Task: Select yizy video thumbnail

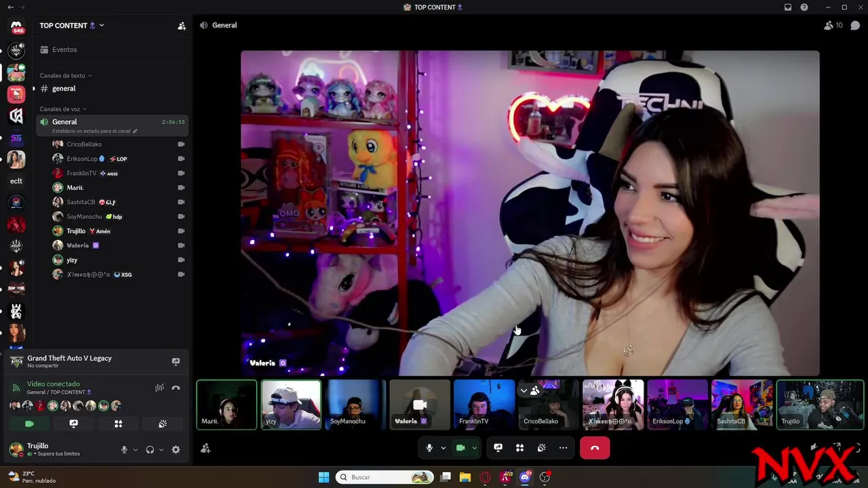Action: [x=291, y=405]
